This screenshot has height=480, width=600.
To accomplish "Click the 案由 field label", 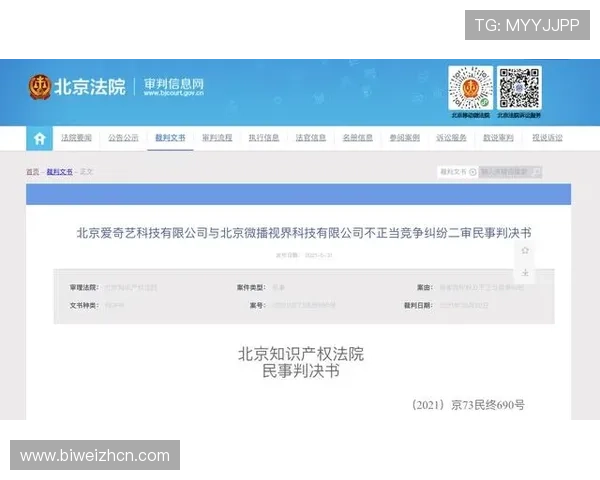I will 425,287.
